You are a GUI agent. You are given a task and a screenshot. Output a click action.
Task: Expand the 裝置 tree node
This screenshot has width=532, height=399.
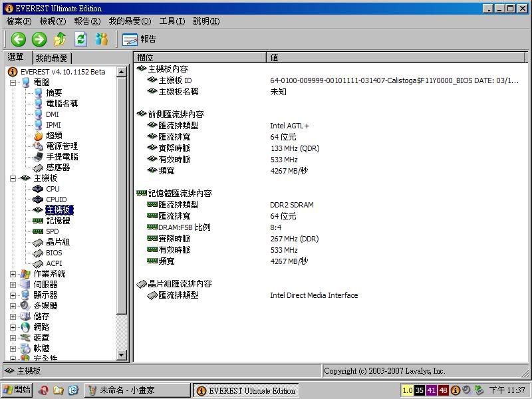[x=13, y=338]
